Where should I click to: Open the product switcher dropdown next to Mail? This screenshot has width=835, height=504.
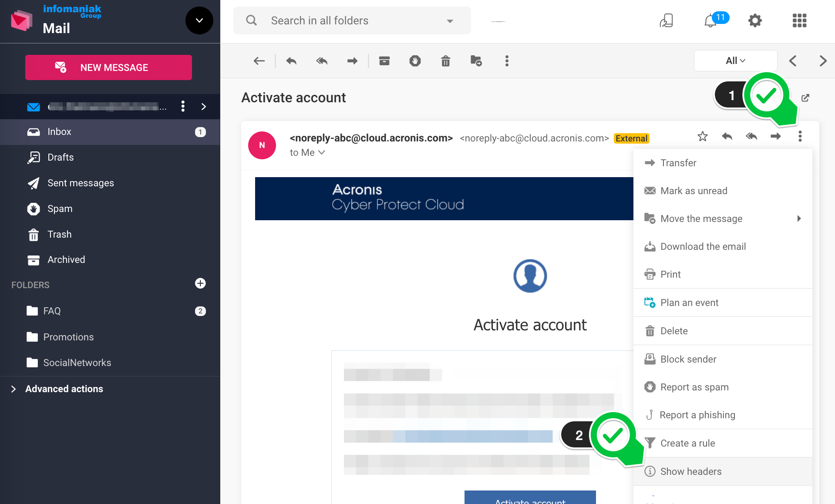(199, 20)
